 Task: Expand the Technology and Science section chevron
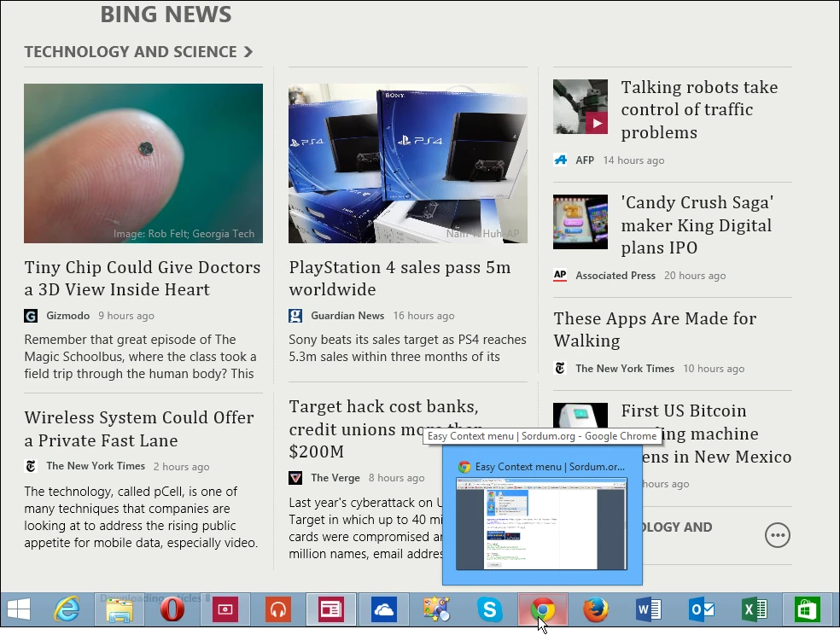point(248,52)
